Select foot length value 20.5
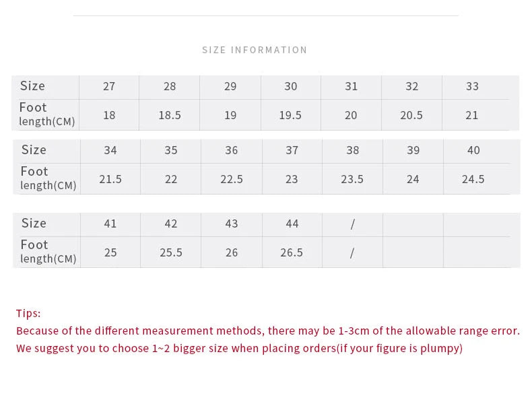532x414 pixels. pos(411,115)
